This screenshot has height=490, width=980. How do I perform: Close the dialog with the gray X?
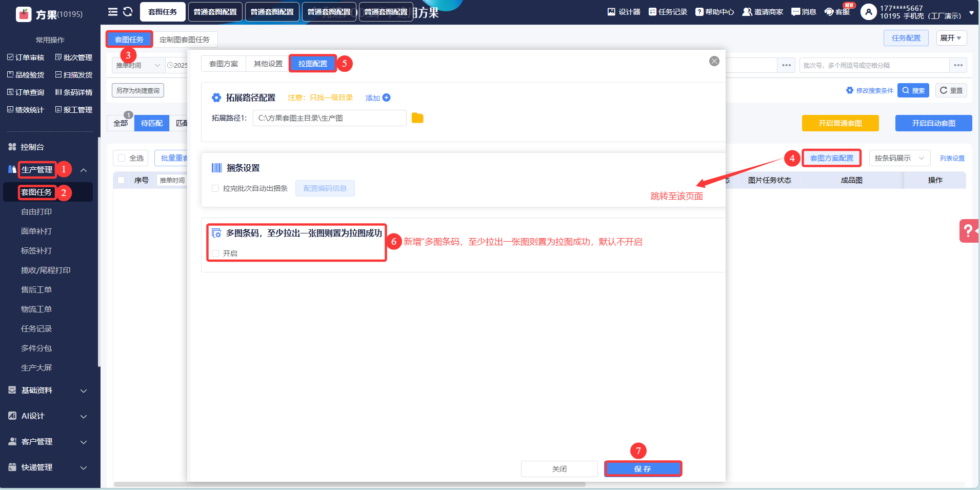coord(714,61)
